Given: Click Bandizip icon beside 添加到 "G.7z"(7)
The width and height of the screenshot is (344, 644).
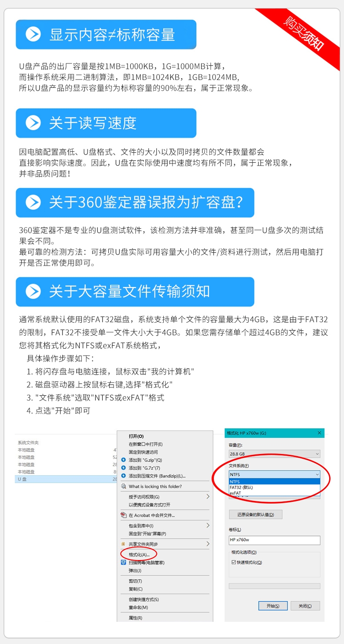Looking at the screenshot, I should pyautogui.click(x=123, y=468).
